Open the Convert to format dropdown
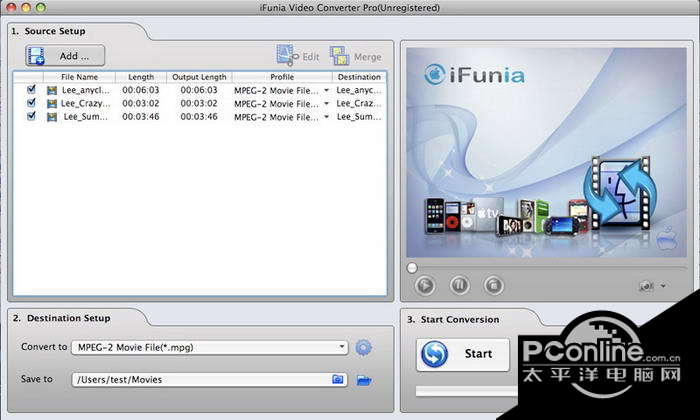The image size is (700, 420). pos(342,347)
